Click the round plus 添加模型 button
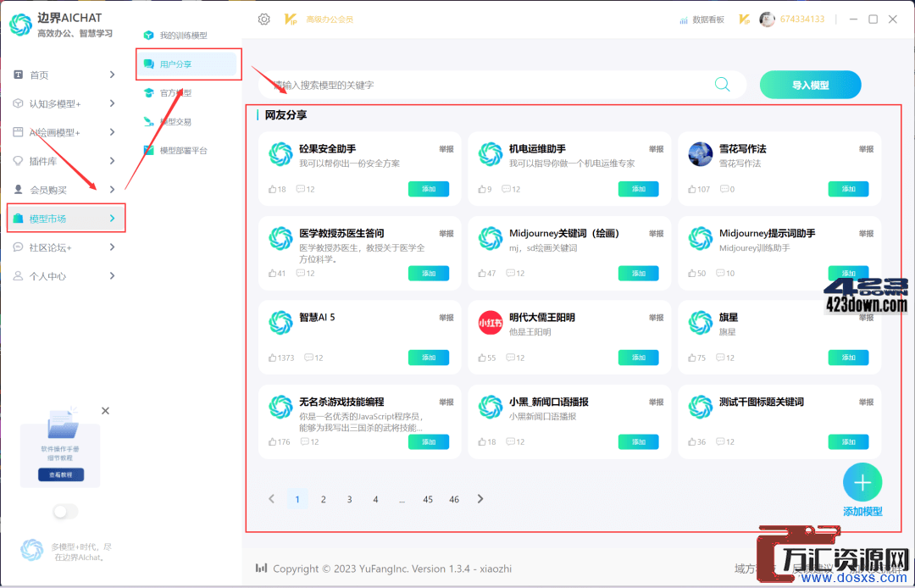The image size is (915, 588). point(862,482)
